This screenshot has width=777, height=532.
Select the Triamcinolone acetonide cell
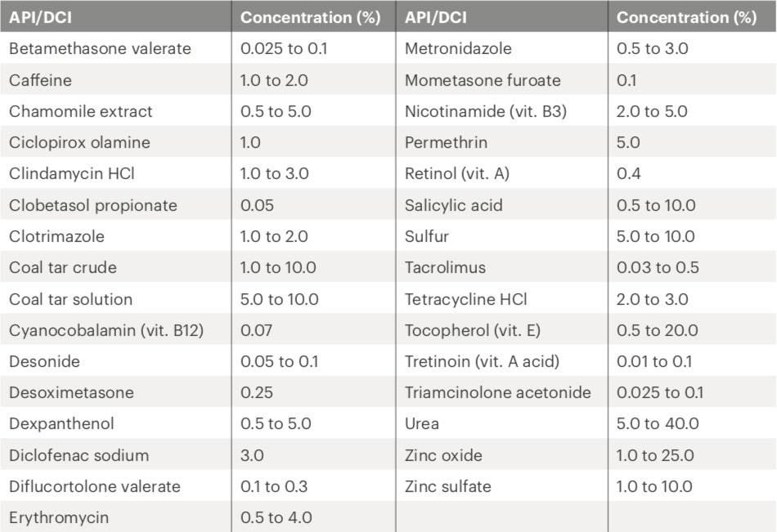pos(497,392)
